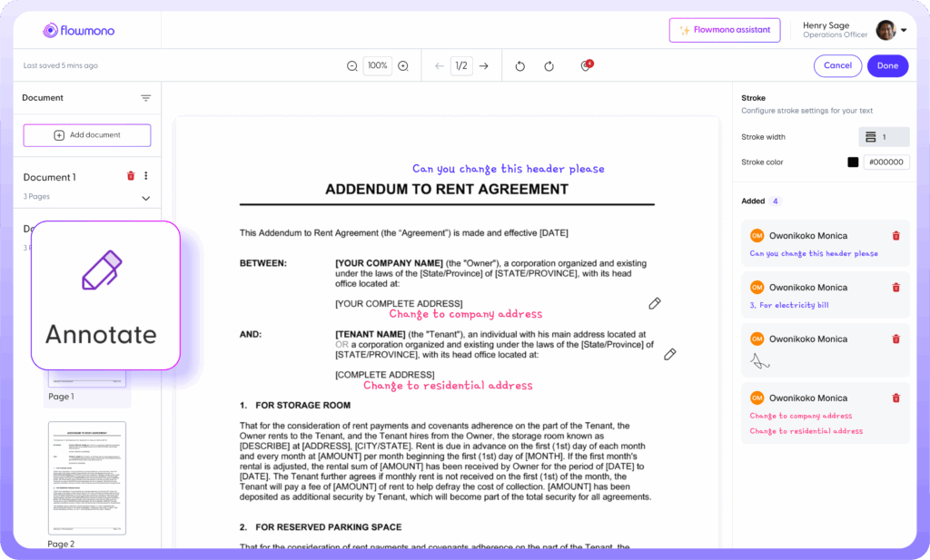Click the undo rotate arrow icon
This screenshot has width=930, height=560.
click(520, 66)
